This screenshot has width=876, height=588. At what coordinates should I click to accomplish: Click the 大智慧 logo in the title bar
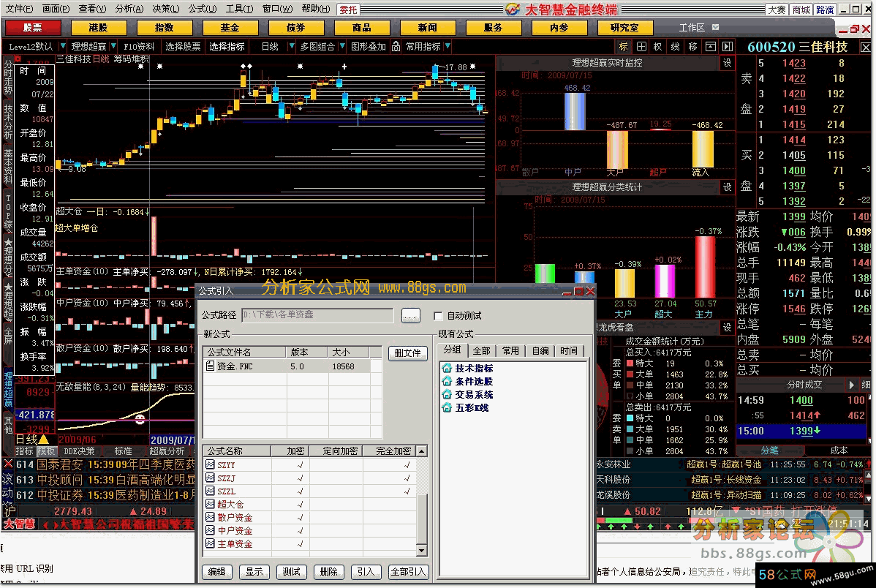click(513, 9)
